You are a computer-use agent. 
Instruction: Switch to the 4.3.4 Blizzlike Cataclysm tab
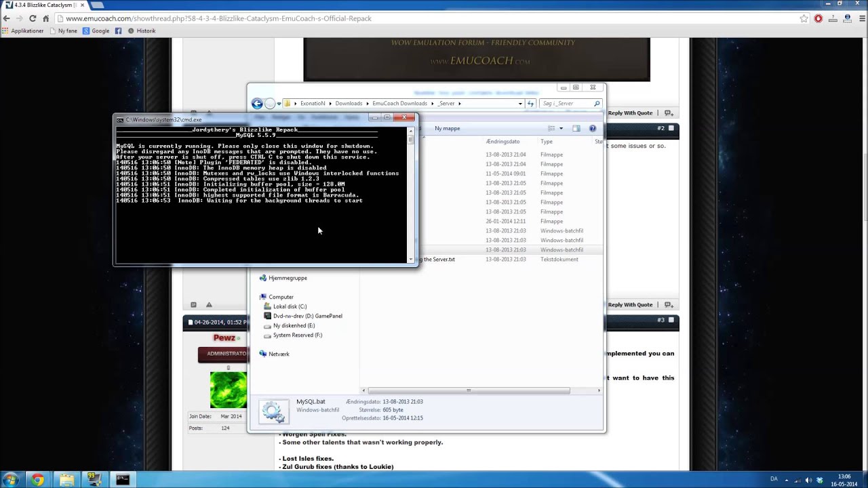point(43,5)
